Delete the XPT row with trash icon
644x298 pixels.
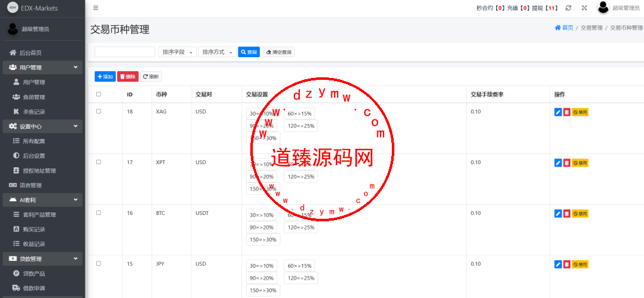567,163
